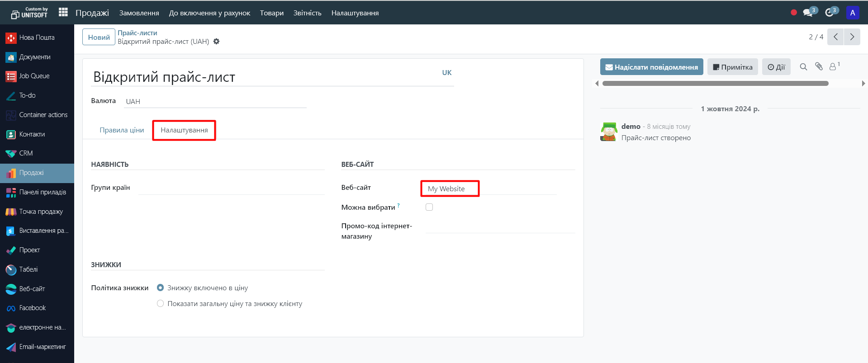Viewport: 868px width, 363px height.
Task: Open the chat messages icon in top bar
Action: [808, 13]
